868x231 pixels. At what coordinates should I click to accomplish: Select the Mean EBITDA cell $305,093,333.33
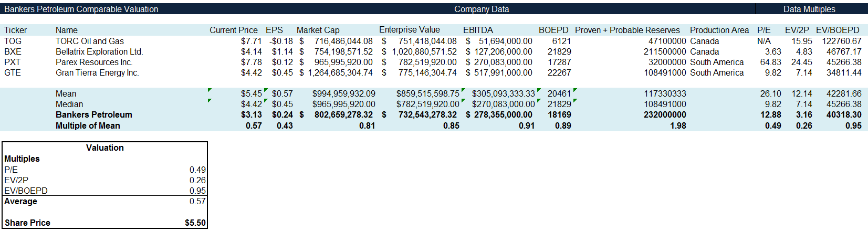[x=503, y=93]
